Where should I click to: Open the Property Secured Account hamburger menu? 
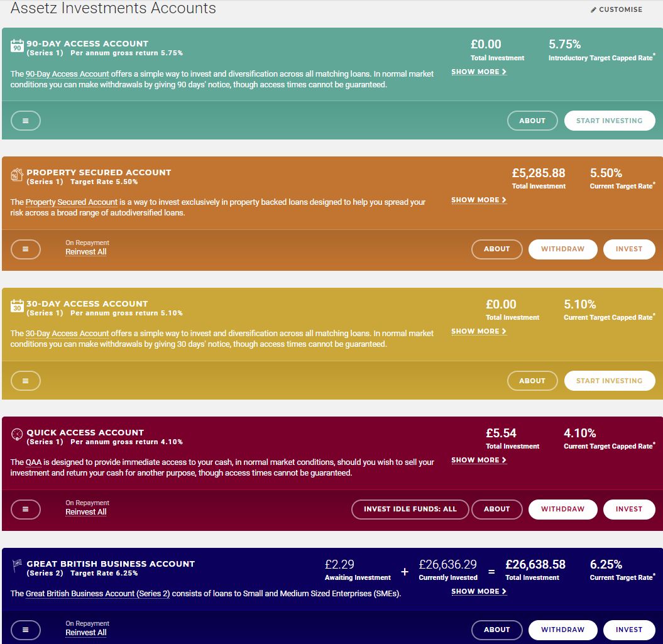[x=26, y=249]
